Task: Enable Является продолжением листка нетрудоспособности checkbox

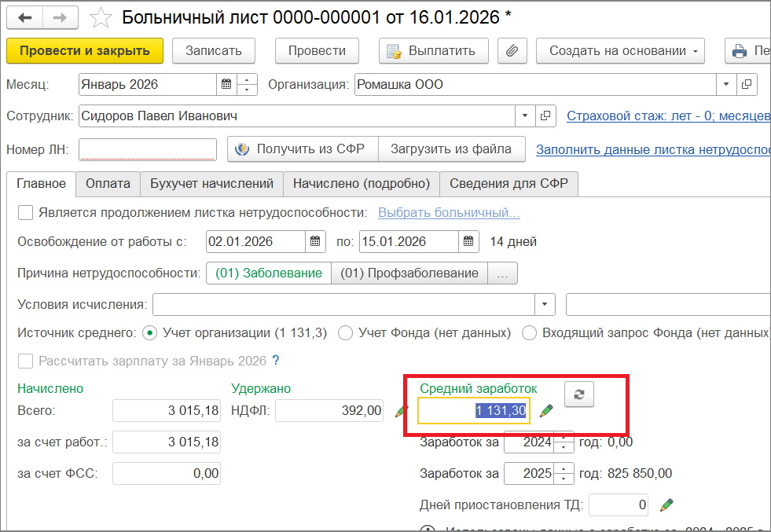Action: click(26, 212)
